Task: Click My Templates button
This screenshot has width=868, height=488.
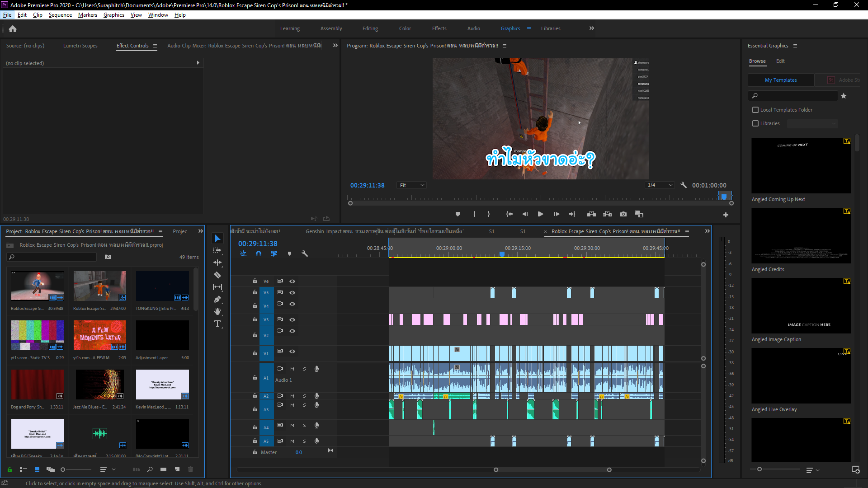Action: [781, 80]
